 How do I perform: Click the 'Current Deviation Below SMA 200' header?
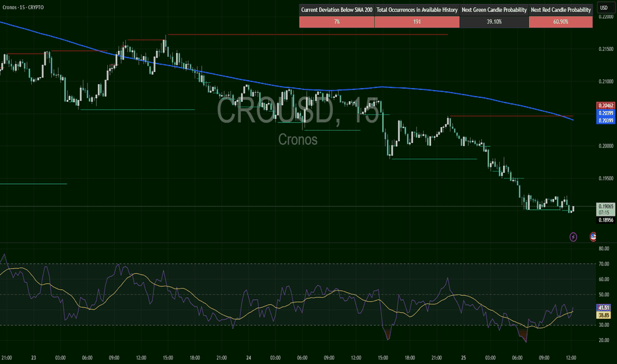click(336, 10)
